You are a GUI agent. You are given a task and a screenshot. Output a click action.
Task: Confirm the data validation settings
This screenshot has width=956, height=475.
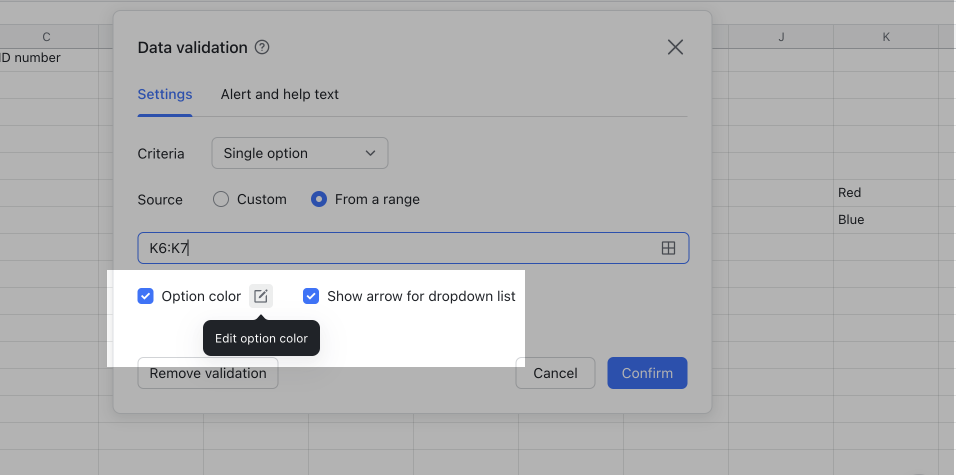pyautogui.click(x=647, y=373)
